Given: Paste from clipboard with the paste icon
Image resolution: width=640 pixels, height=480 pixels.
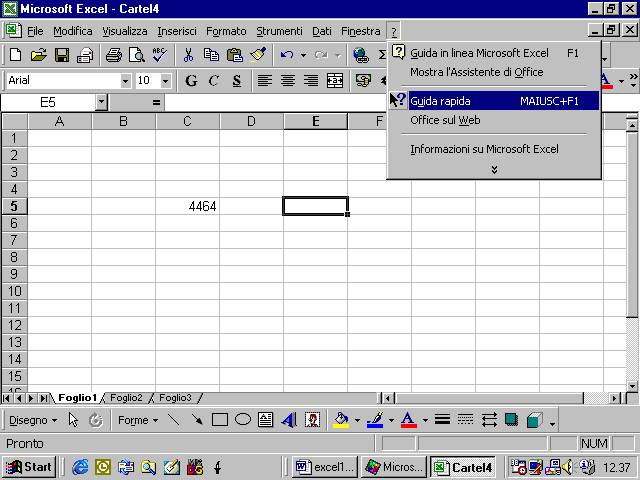Looking at the screenshot, I should [235, 55].
